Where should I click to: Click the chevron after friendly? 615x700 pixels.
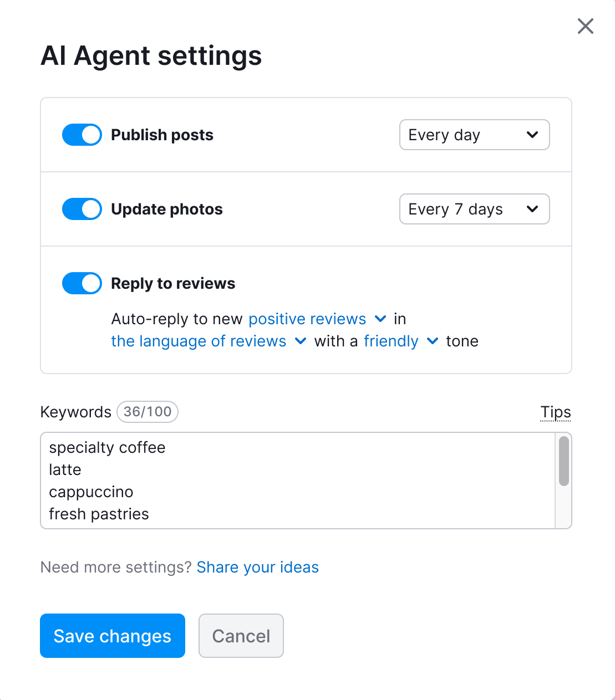[x=433, y=341]
